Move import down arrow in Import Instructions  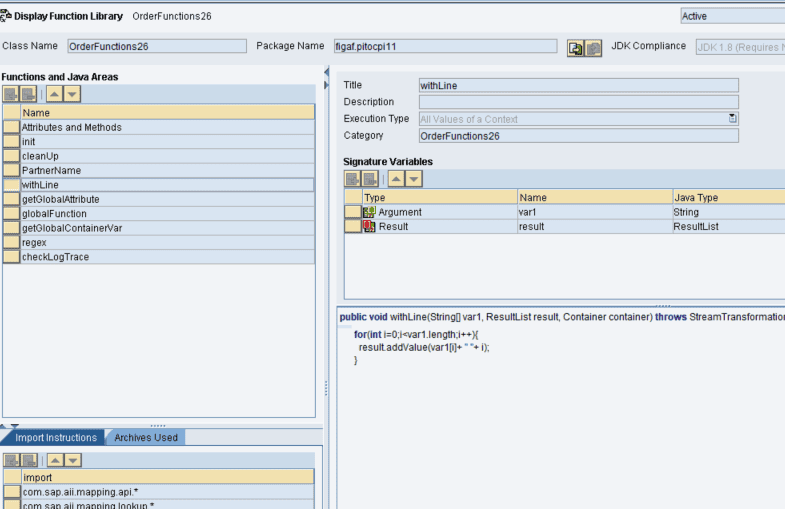tap(73, 460)
